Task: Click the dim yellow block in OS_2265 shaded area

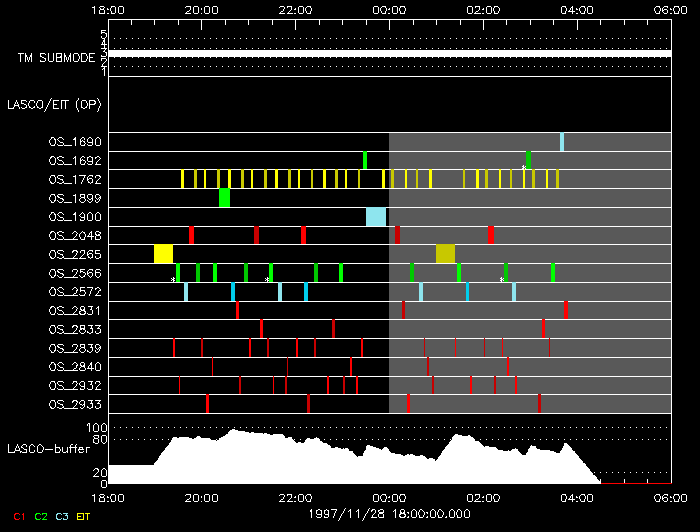Action: pos(446,254)
